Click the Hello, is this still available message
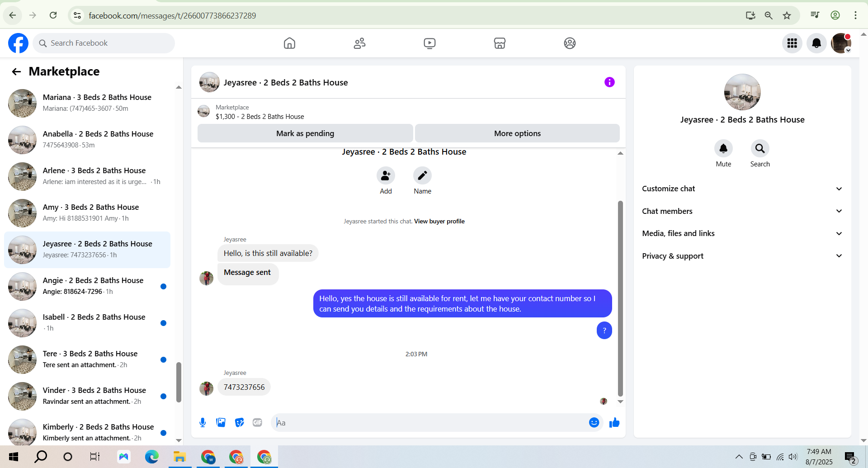The width and height of the screenshot is (868, 468). (268, 253)
